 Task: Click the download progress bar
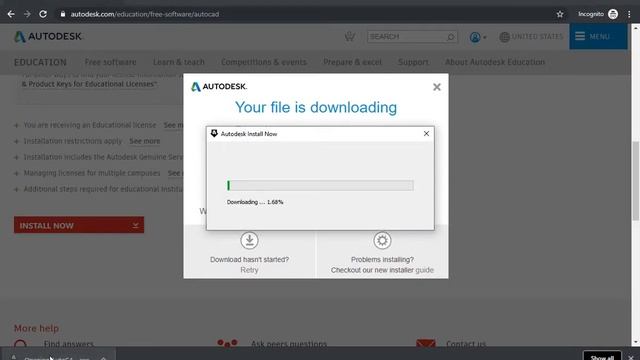coord(320,186)
